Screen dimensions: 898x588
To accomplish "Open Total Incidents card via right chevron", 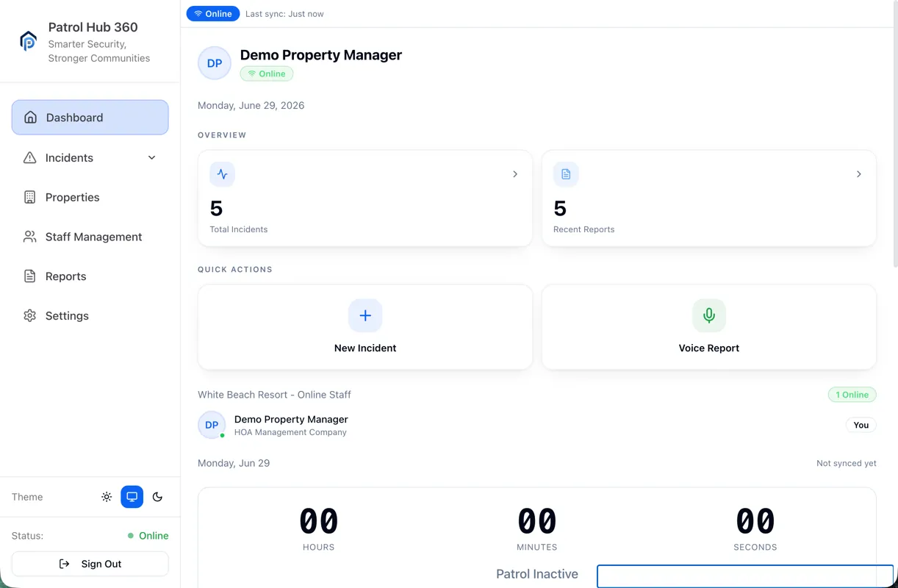I will (x=515, y=174).
